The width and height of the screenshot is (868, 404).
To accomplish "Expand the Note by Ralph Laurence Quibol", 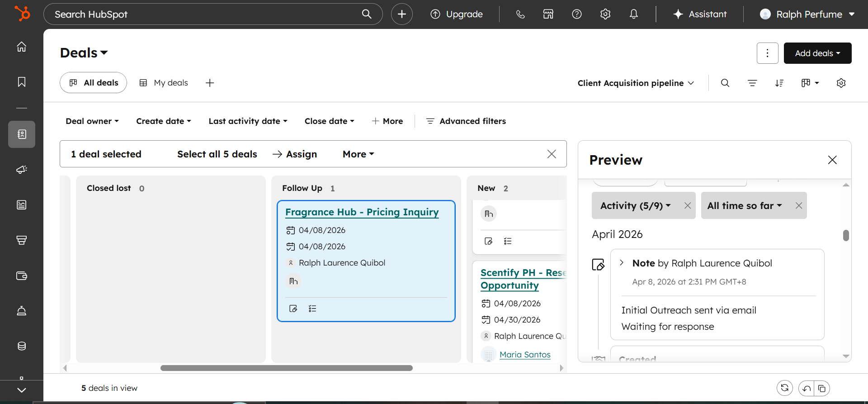I will point(622,263).
